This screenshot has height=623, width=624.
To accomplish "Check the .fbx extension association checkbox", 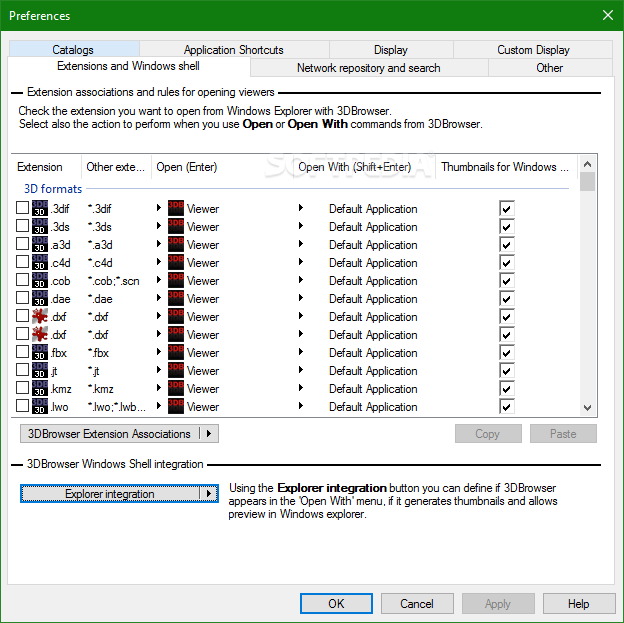I will click(22, 352).
